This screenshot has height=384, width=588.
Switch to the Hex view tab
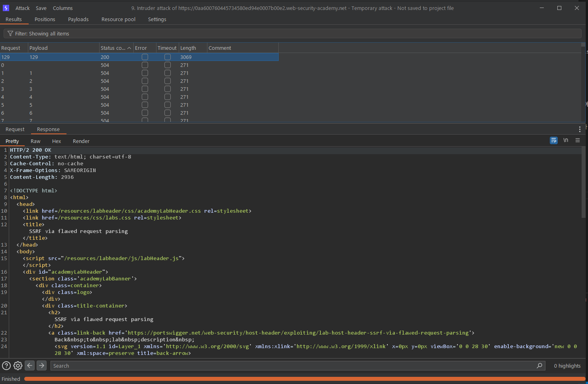[57, 141]
